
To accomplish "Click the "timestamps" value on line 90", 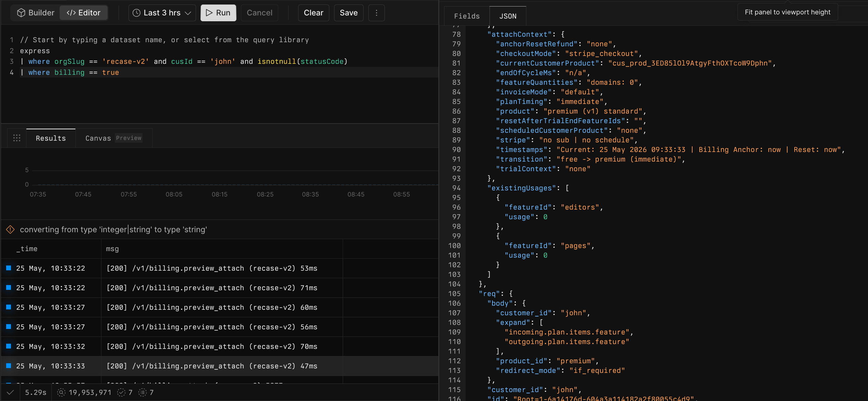I will [x=699, y=150].
